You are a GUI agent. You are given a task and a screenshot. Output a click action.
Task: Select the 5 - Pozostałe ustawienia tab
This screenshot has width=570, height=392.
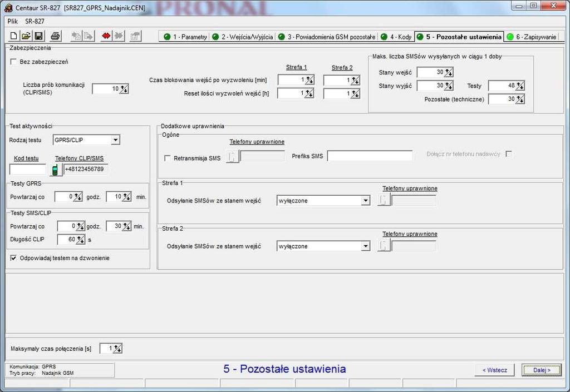(x=459, y=37)
